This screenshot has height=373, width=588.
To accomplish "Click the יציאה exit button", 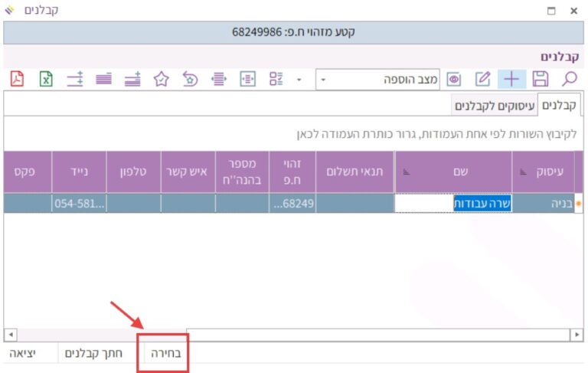I will 22,353.
